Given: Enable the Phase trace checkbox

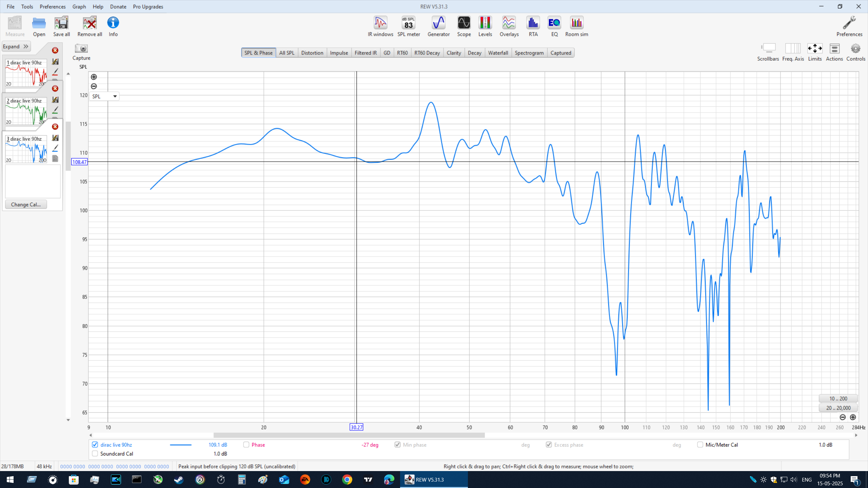Looking at the screenshot, I should point(246,445).
